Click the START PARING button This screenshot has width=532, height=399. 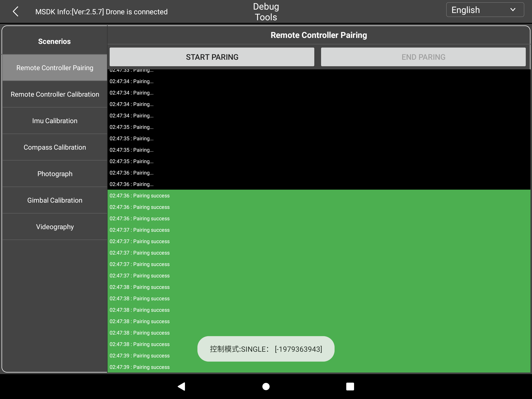point(212,57)
